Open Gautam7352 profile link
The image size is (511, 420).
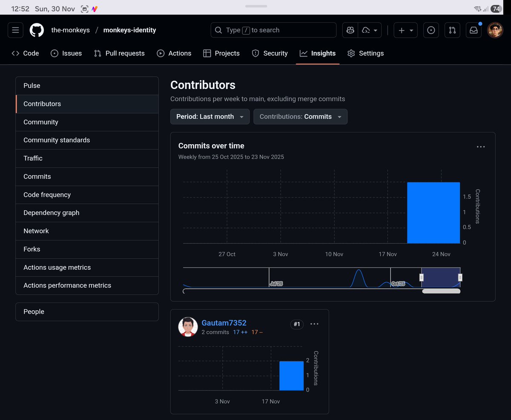coord(224,323)
